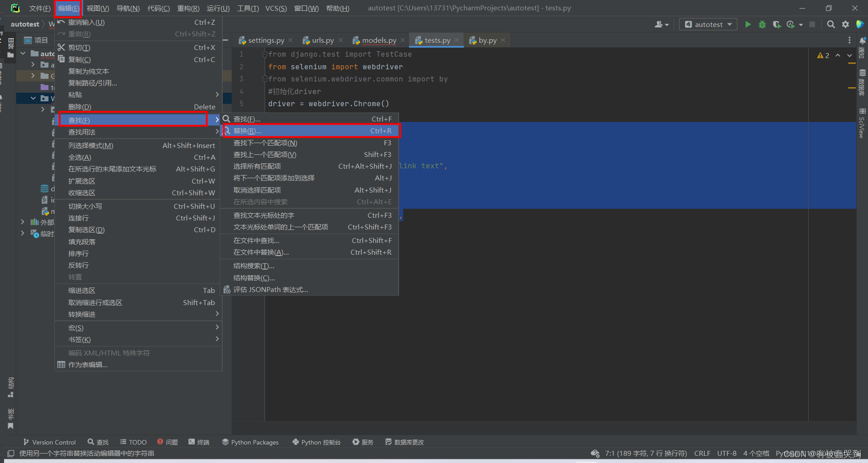Expand the 外部 node in the project tree

pyautogui.click(x=22, y=222)
